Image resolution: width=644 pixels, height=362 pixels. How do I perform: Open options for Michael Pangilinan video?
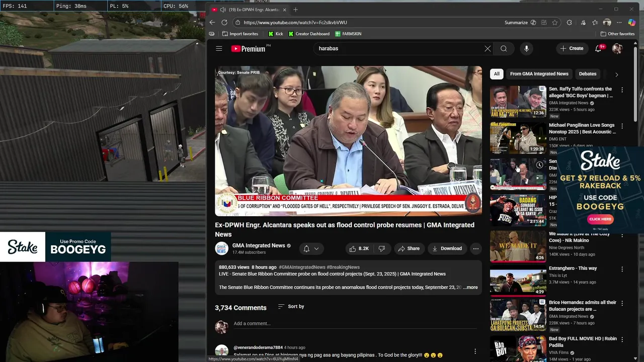(x=622, y=126)
